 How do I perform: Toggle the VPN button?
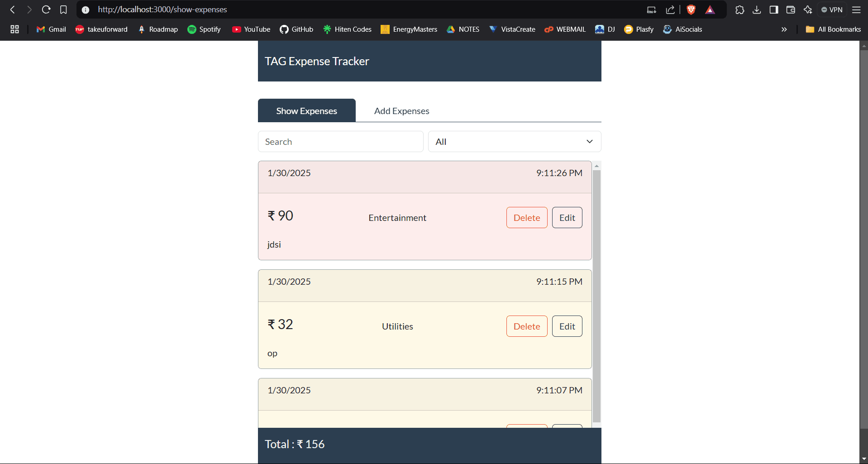tap(832, 10)
